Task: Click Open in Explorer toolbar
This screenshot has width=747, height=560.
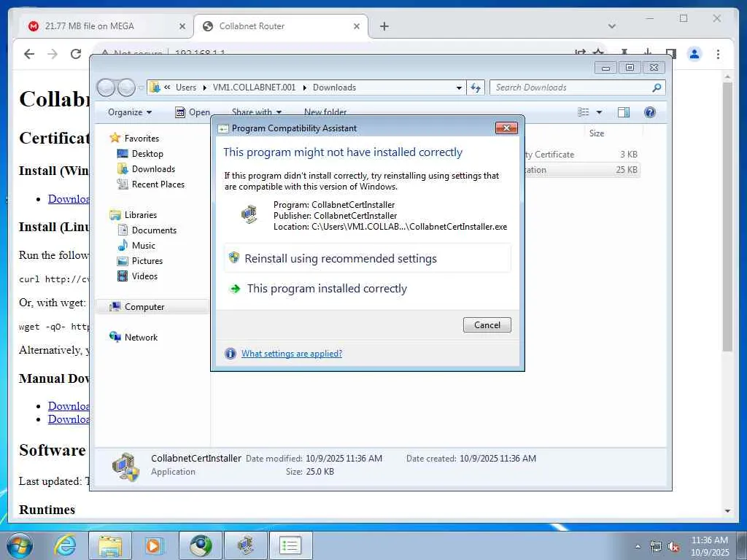Action: (x=193, y=112)
